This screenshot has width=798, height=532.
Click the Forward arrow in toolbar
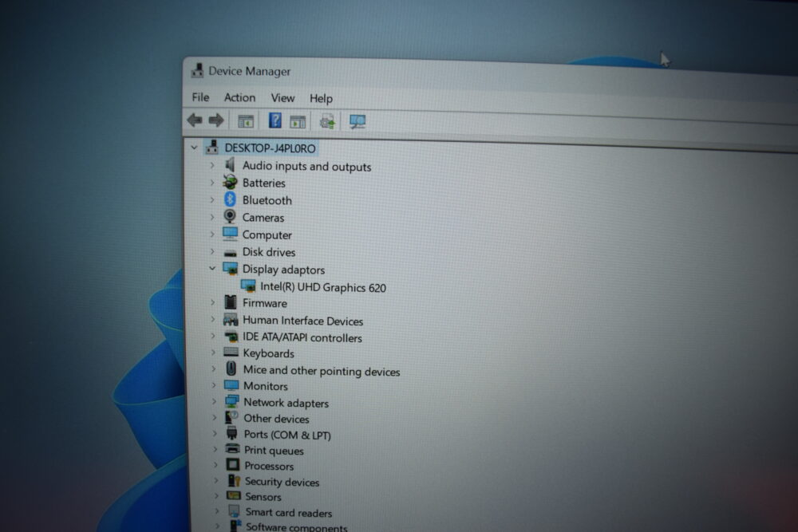216,120
